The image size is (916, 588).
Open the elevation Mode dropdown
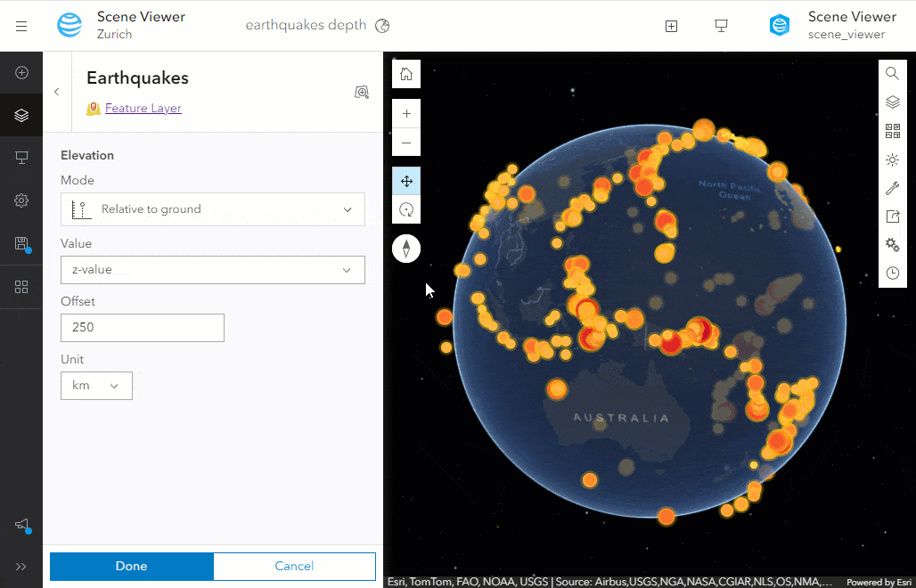pyautogui.click(x=212, y=209)
